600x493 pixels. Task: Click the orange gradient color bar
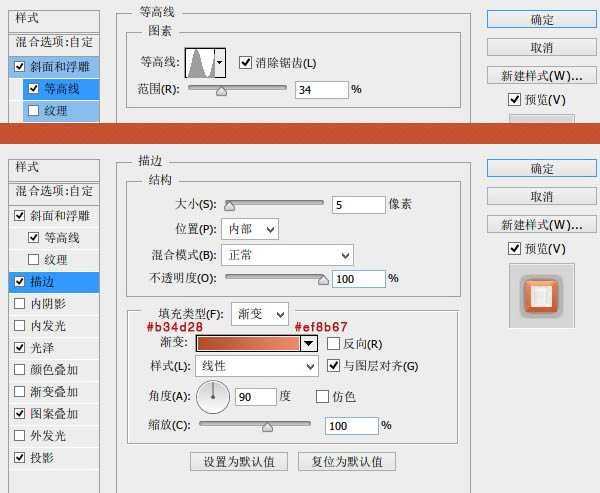(x=248, y=344)
